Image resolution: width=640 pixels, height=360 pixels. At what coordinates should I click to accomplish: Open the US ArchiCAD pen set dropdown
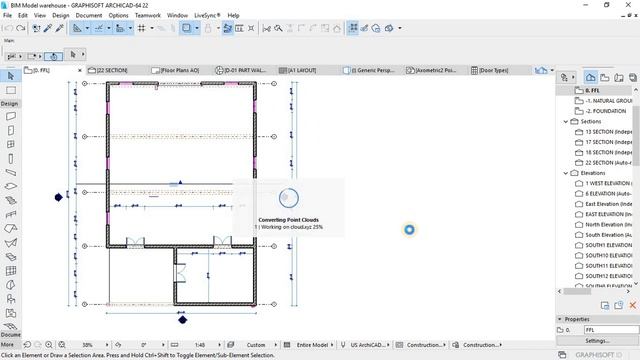click(388, 345)
